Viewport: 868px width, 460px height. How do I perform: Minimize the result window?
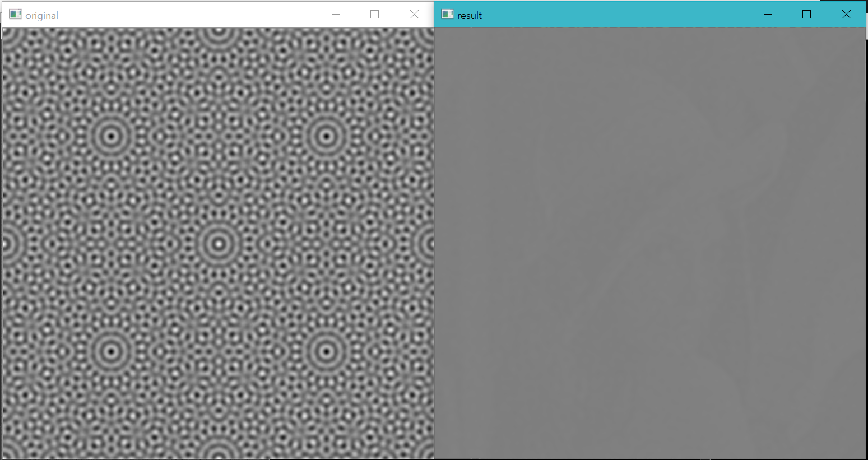point(768,15)
